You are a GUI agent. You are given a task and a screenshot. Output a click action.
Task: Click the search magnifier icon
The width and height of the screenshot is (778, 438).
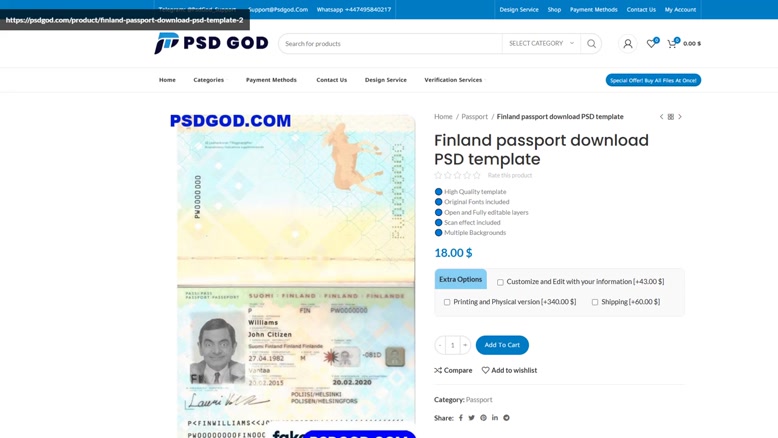(x=591, y=44)
